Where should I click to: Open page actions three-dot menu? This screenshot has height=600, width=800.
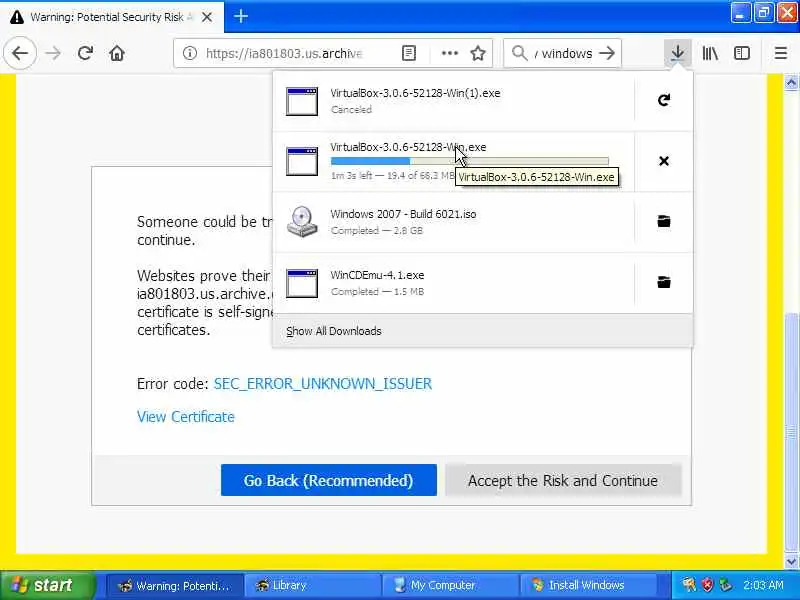(449, 53)
